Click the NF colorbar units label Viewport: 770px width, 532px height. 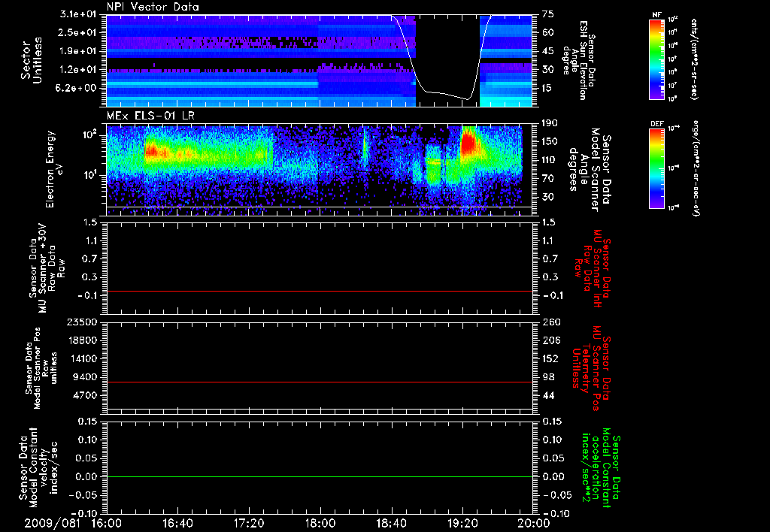click(694, 59)
